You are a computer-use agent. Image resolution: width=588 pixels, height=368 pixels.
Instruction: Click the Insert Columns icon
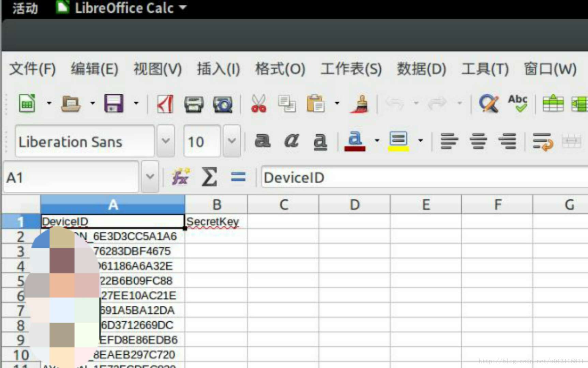click(579, 104)
